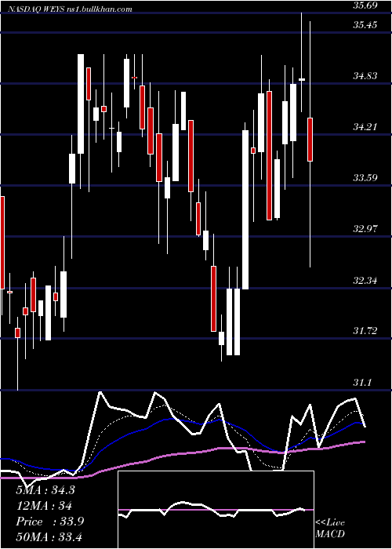392x549 pixels.
Task: Click the NASDAQ WEYS ns1.bullkhan.com title text
Action: tap(70, 9)
